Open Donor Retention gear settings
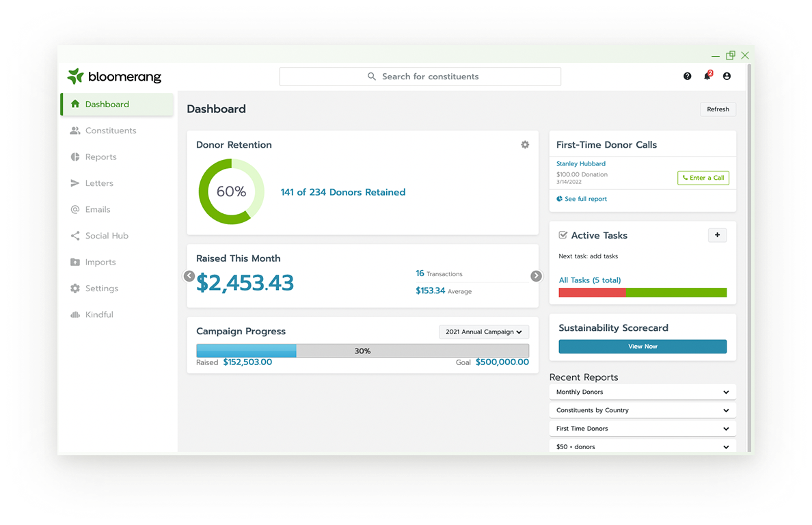Screen dimensions: 812x525 pos(525,145)
